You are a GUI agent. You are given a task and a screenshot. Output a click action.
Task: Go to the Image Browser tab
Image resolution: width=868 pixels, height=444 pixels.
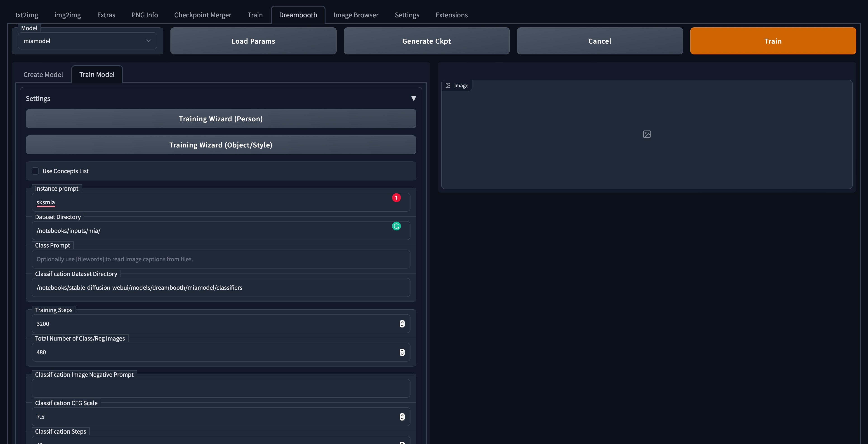[356, 15]
